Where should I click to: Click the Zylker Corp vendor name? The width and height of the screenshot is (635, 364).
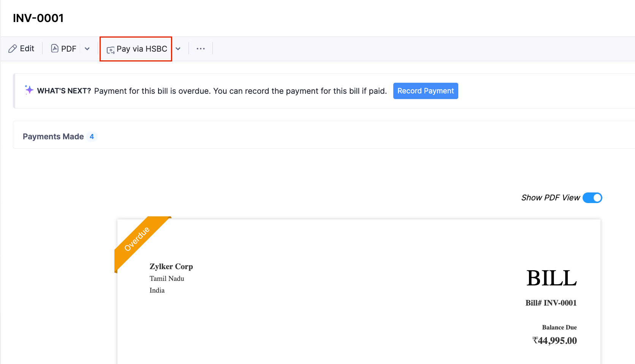(171, 266)
